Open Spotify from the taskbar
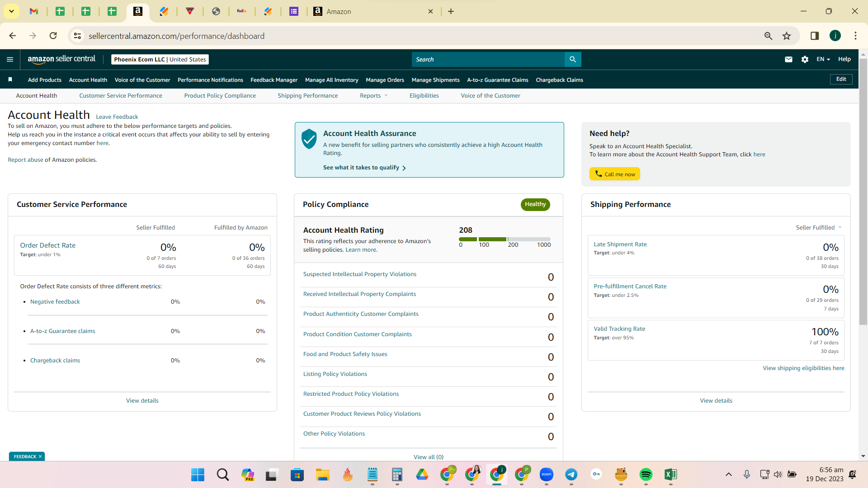The image size is (868, 488). click(646, 474)
